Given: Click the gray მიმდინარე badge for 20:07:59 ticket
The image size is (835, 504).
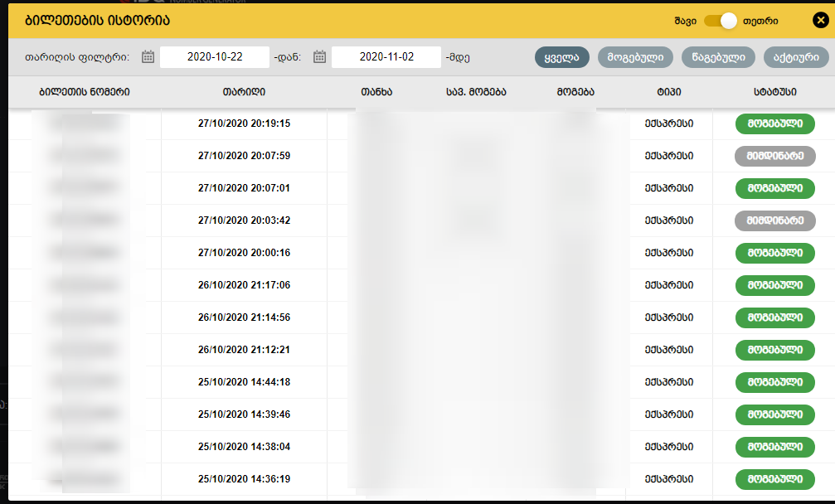Looking at the screenshot, I should (774, 157).
